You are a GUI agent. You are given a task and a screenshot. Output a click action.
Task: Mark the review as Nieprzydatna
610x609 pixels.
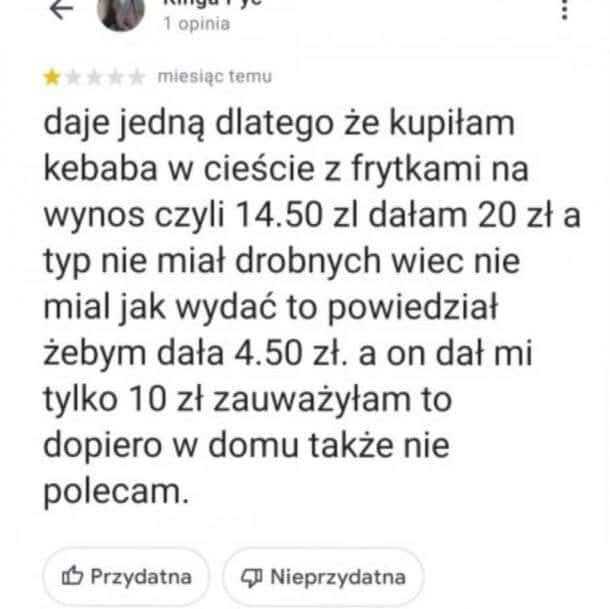tap(323, 577)
